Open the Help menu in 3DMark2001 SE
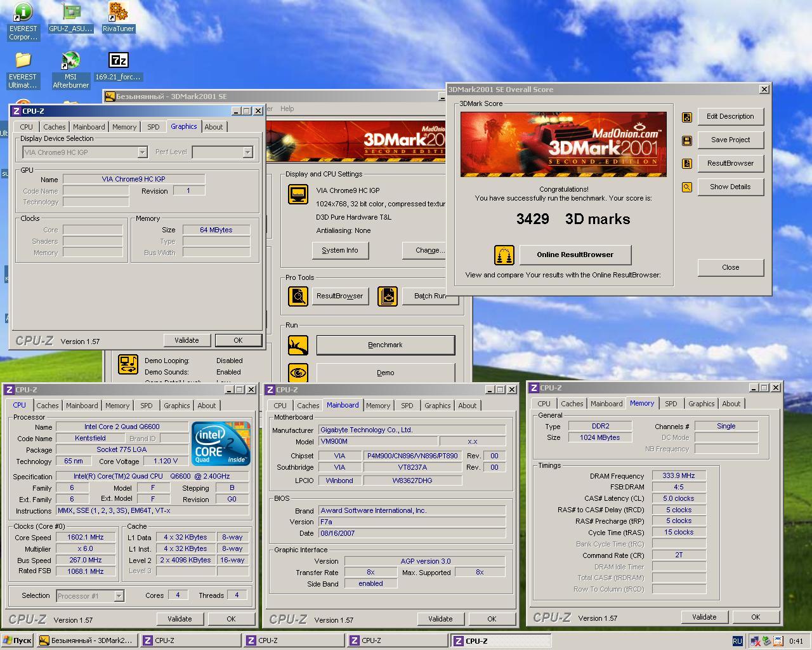The width and height of the screenshot is (812, 650). click(287, 109)
